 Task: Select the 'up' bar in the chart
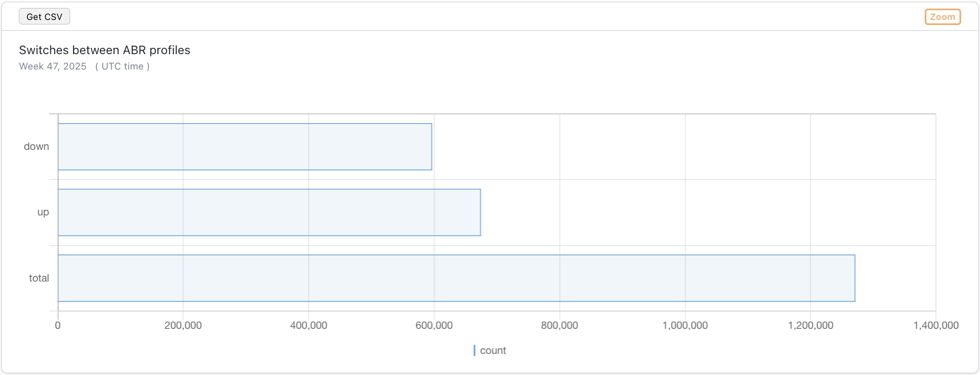[x=269, y=212]
